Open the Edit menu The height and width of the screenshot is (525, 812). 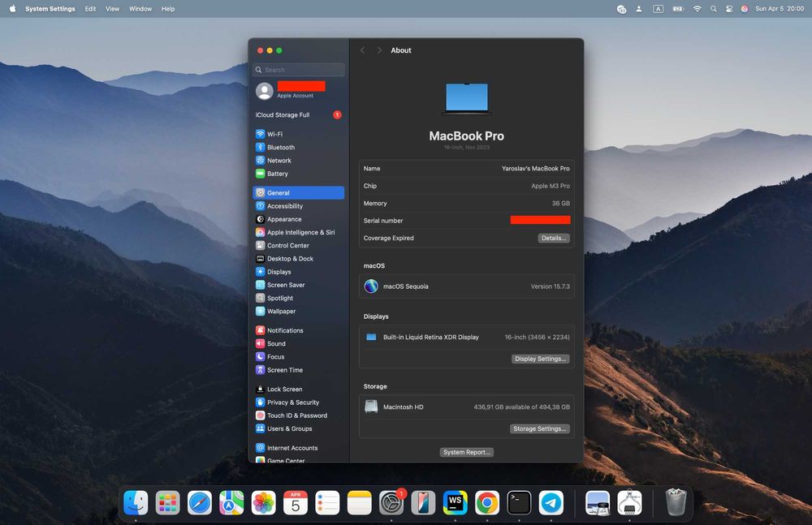coord(91,9)
